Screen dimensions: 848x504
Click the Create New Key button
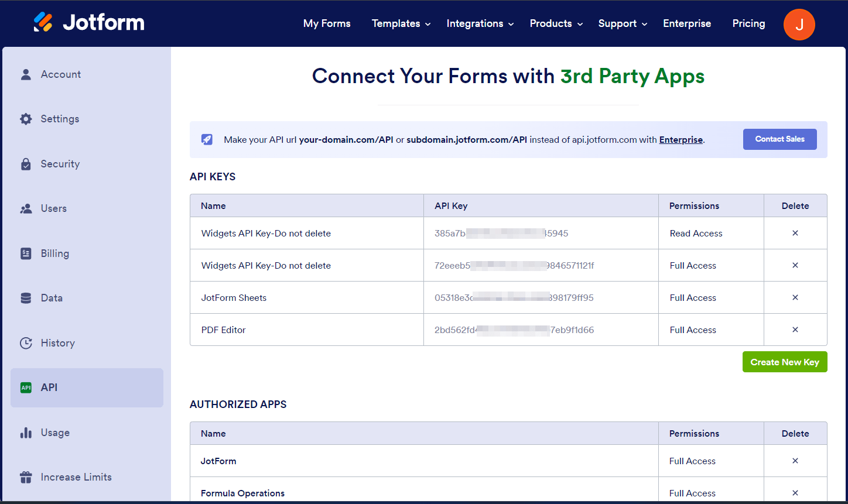click(x=784, y=362)
